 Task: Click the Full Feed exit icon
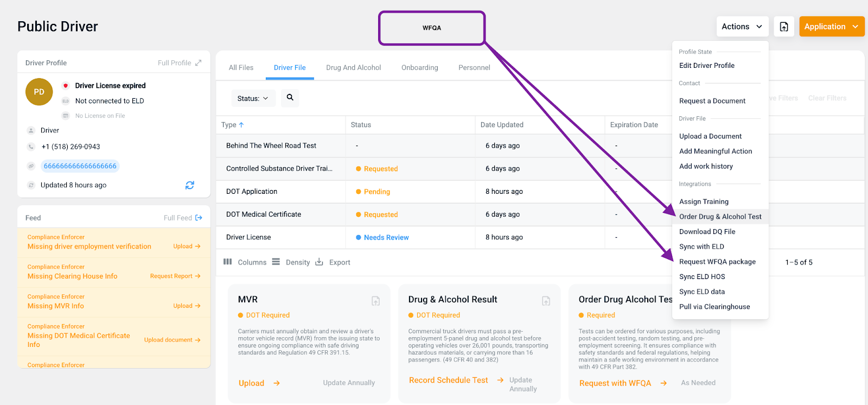pos(199,218)
